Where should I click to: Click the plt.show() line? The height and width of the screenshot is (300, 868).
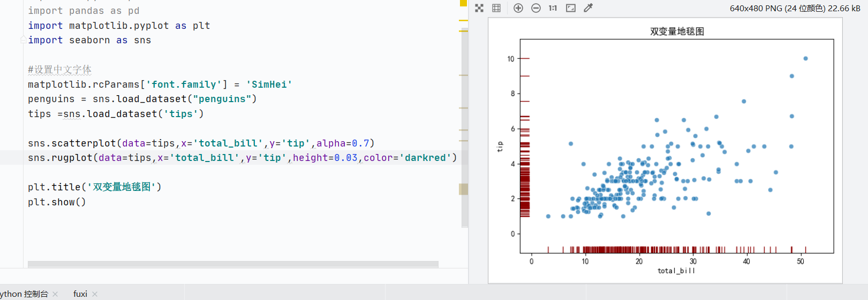(x=57, y=202)
